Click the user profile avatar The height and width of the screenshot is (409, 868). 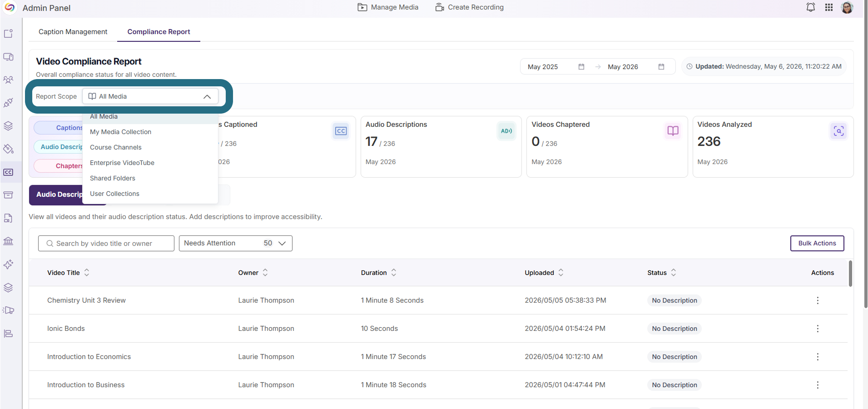pos(847,7)
